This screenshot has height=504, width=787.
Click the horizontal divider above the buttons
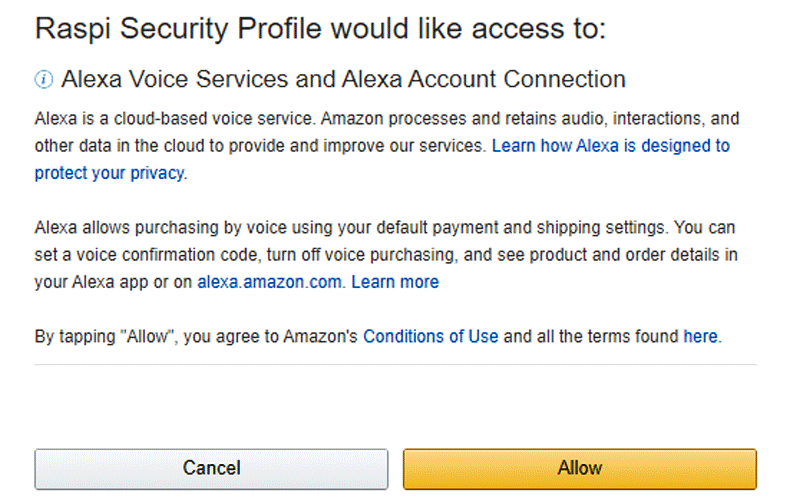click(x=395, y=365)
